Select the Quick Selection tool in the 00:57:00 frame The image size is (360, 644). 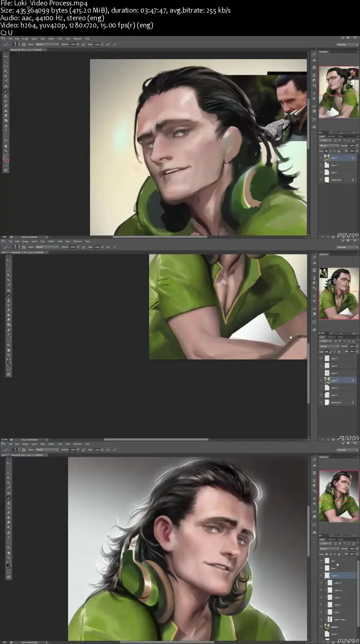coord(6,71)
